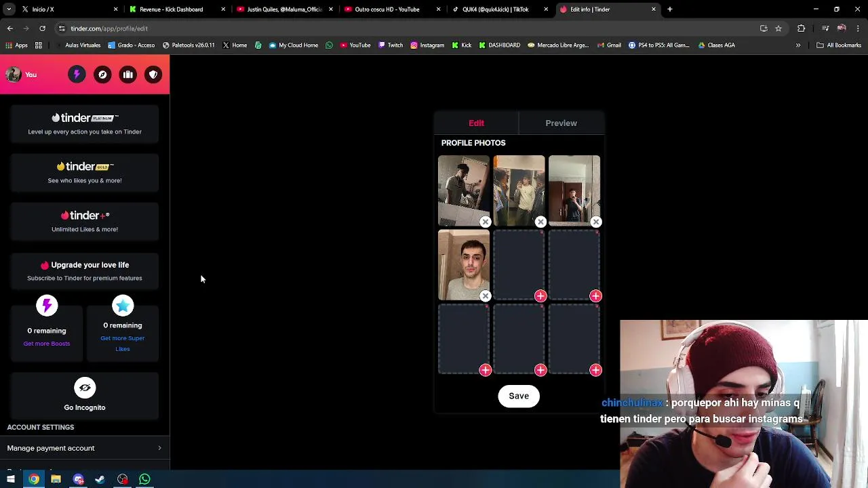The image size is (868, 488).
Task: Open OBS Studio from taskbar
Action: point(122,479)
